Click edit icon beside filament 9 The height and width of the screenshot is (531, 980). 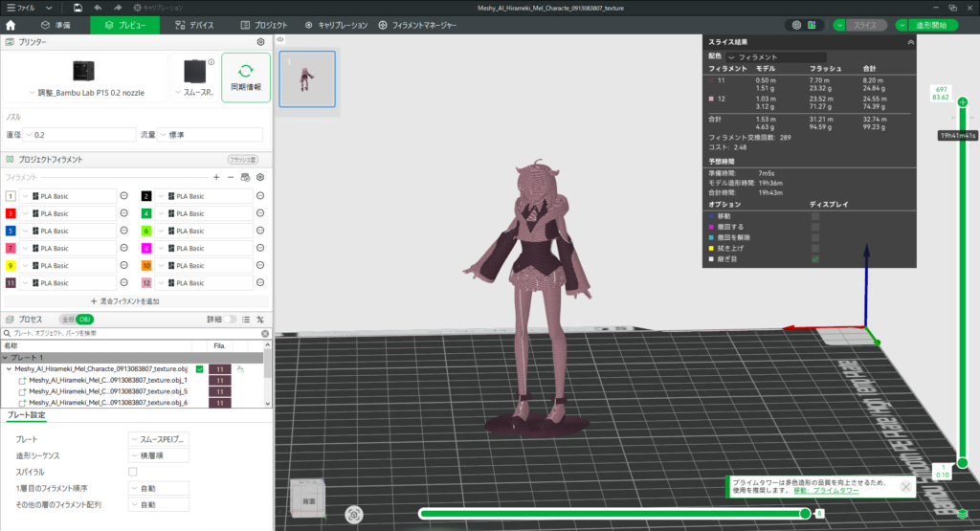point(123,266)
